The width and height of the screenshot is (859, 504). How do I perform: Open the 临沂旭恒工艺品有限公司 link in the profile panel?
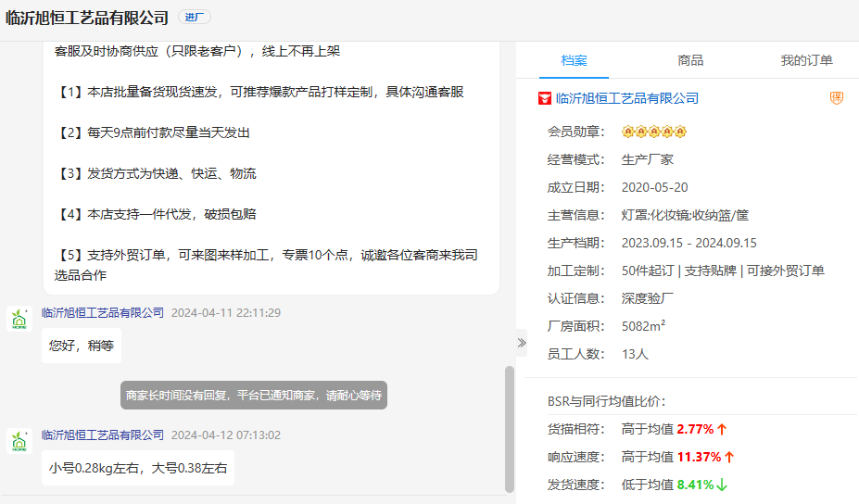click(x=626, y=98)
